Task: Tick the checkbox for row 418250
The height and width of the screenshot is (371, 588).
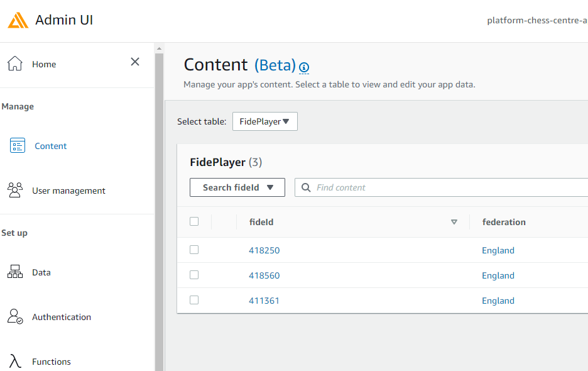Action: coord(194,250)
